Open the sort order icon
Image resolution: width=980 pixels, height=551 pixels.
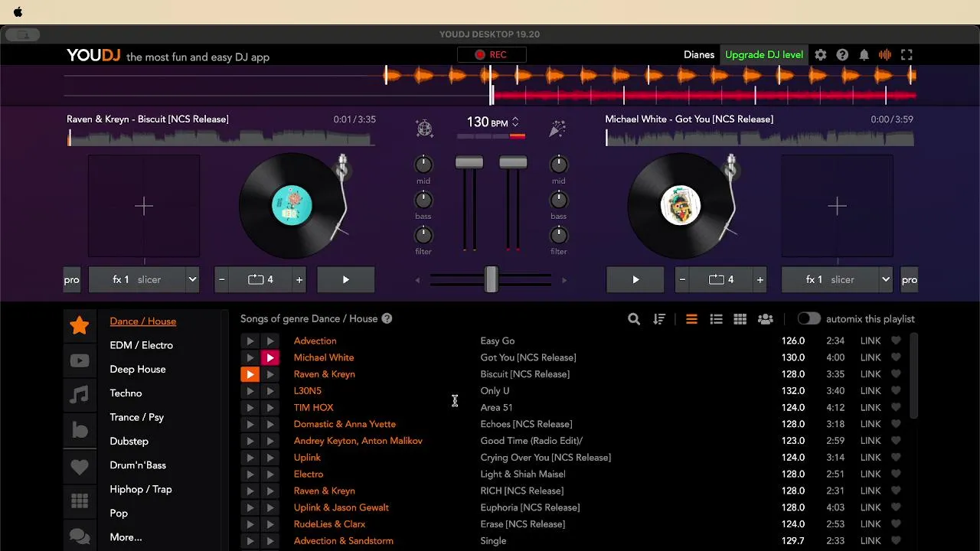[x=659, y=319]
